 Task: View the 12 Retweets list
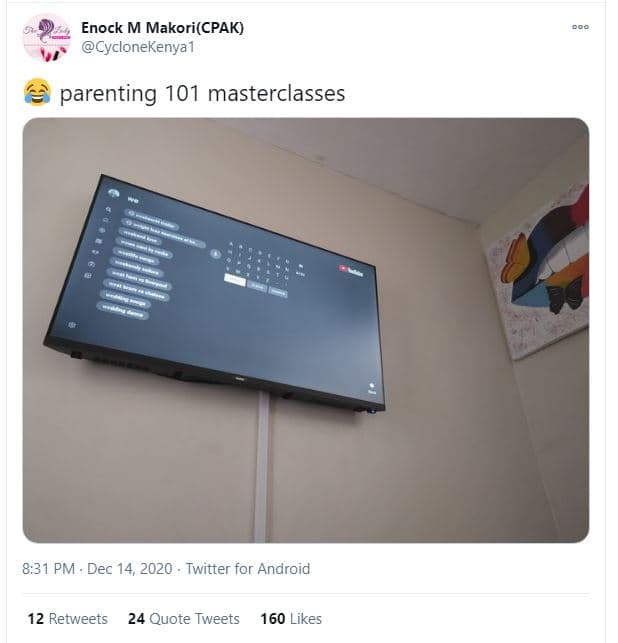point(68,618)
